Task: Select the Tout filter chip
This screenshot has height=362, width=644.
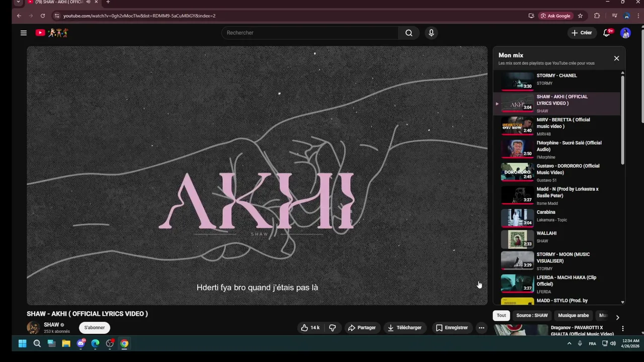Action: (502, 316)
